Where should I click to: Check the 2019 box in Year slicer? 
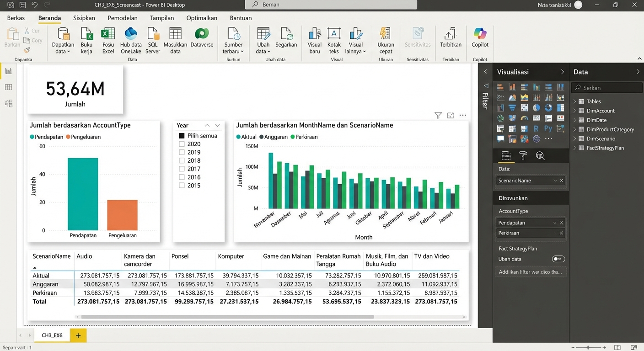[x=182, y=152]
